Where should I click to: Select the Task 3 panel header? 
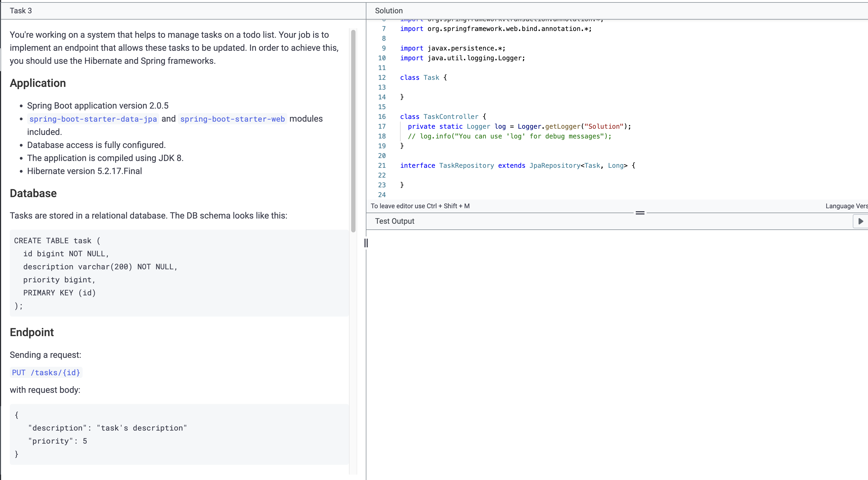pos(21,11)
